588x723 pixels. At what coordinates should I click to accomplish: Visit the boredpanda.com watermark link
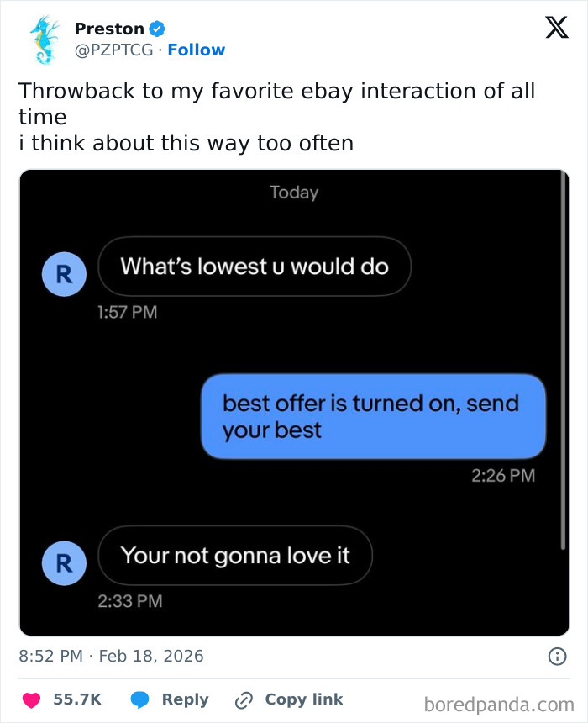[498, 699]
